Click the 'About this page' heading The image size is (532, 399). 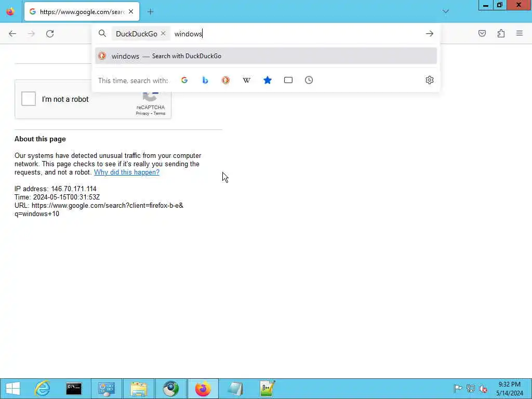point(40,139)
